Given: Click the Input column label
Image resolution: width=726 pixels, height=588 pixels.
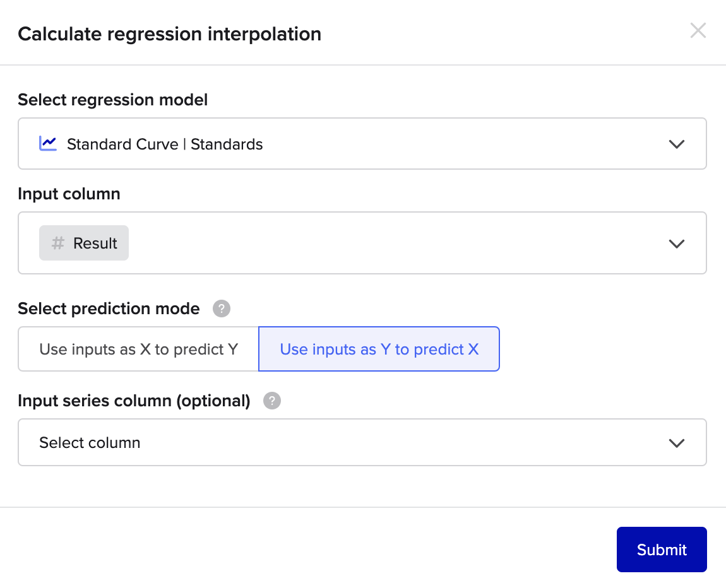Looking at the screenshot, I should click(69, 194).
